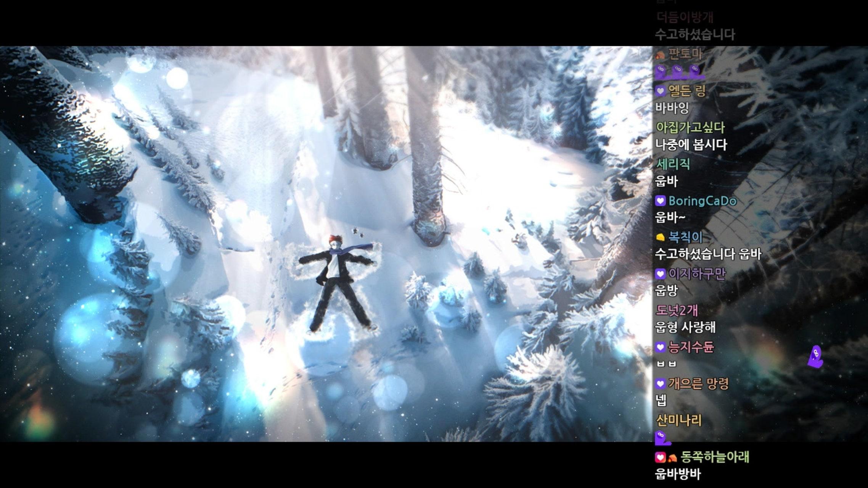Click the cheese badge beside 복칙이
This screenshot has width=868, height=488.
click(x=660, y=238)
